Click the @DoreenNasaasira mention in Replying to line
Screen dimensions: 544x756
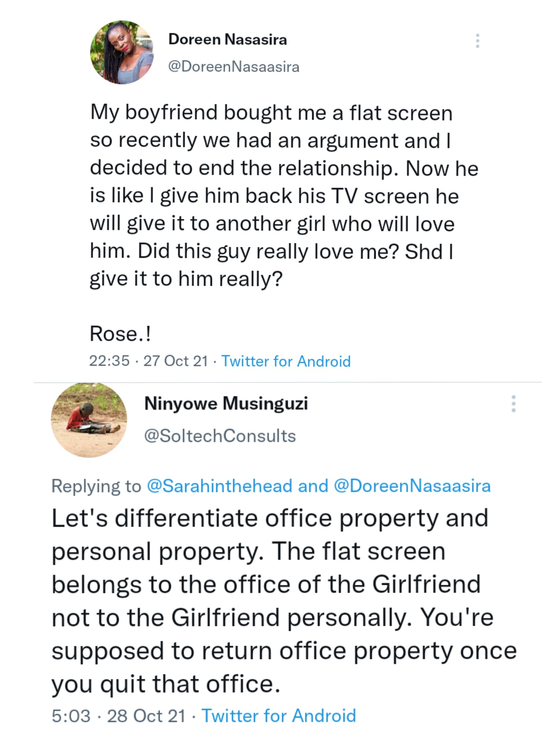click(412, 486)
